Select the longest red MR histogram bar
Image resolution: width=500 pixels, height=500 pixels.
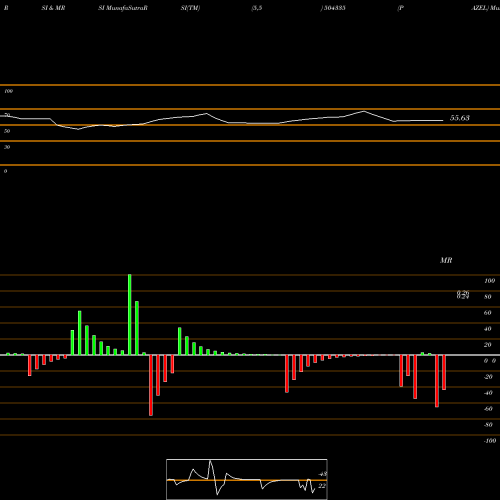151,385
